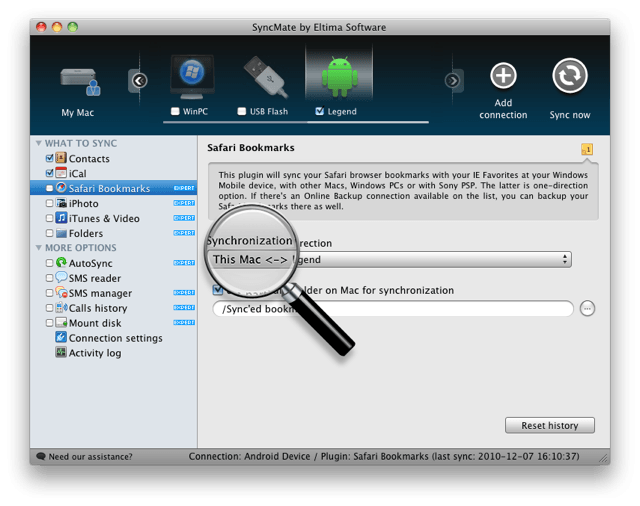Collapse the MORE OPTIONS section
The height and width of the screenshot is (506, 640).
(39, 248)
